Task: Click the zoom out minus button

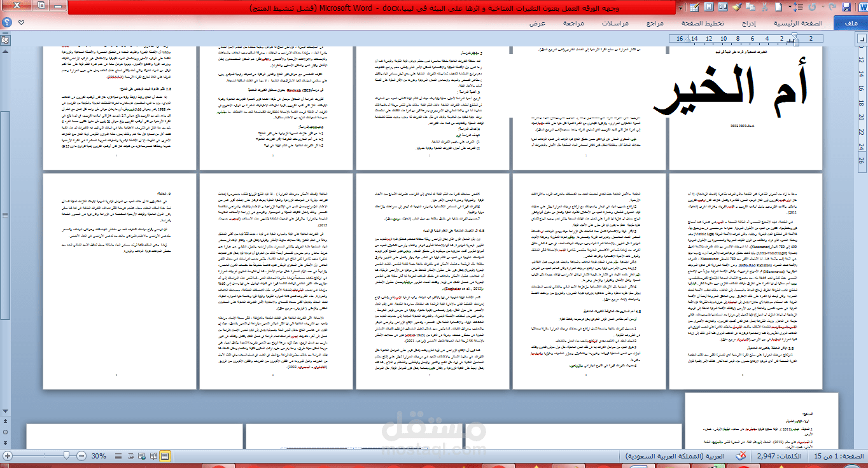Action: [81, 456]
